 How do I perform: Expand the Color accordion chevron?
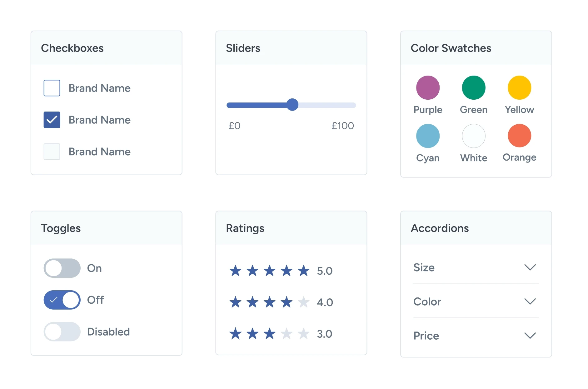click(x=530, y=302)
